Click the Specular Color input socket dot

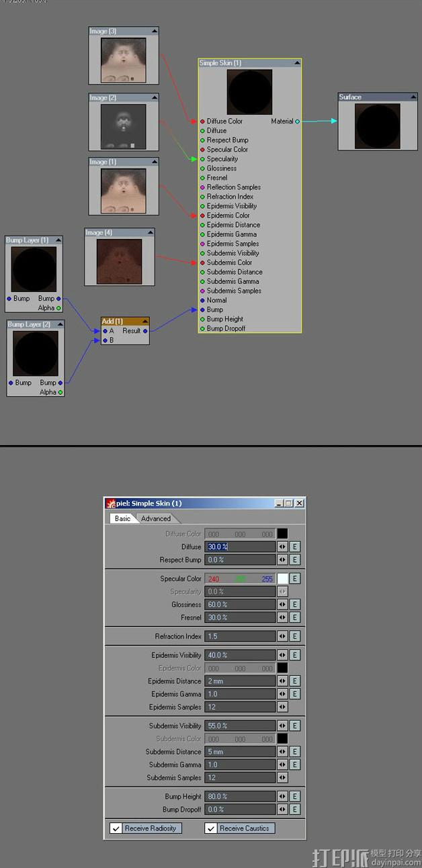[202, 150]
